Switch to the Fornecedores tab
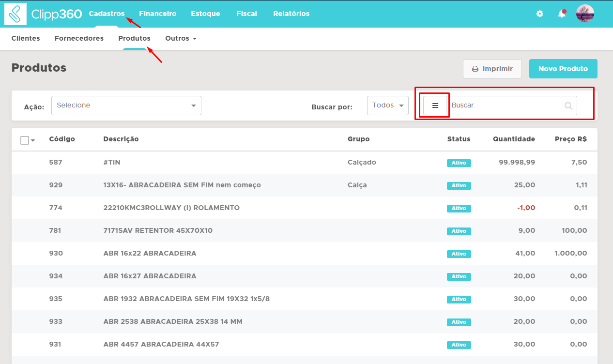 pyautogui.click(x=79, y=38)
